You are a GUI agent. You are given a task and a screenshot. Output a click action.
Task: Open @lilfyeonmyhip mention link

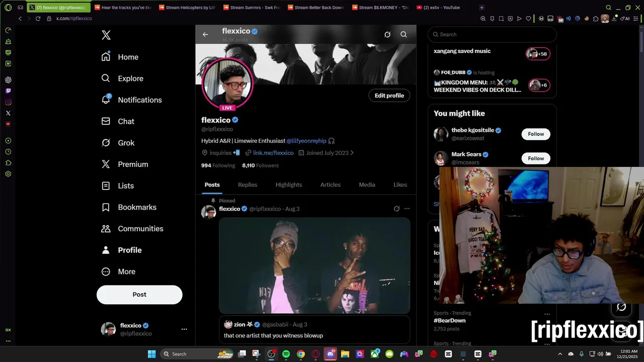pos(306,141)
